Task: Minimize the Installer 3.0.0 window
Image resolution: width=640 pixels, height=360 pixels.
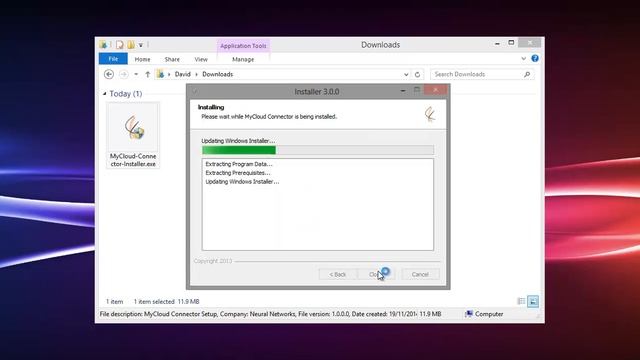Action: (403, 91)
